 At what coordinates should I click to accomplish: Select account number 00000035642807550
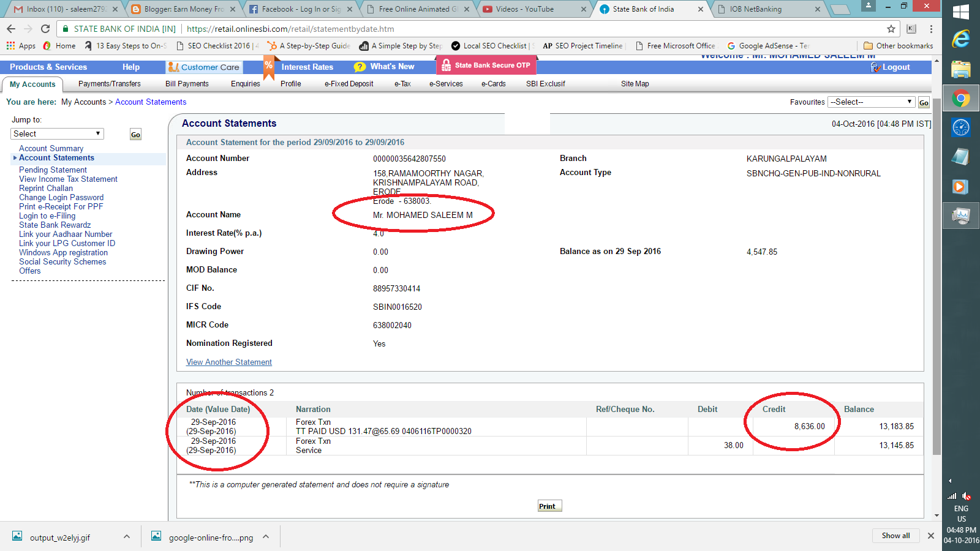point(409,159)
